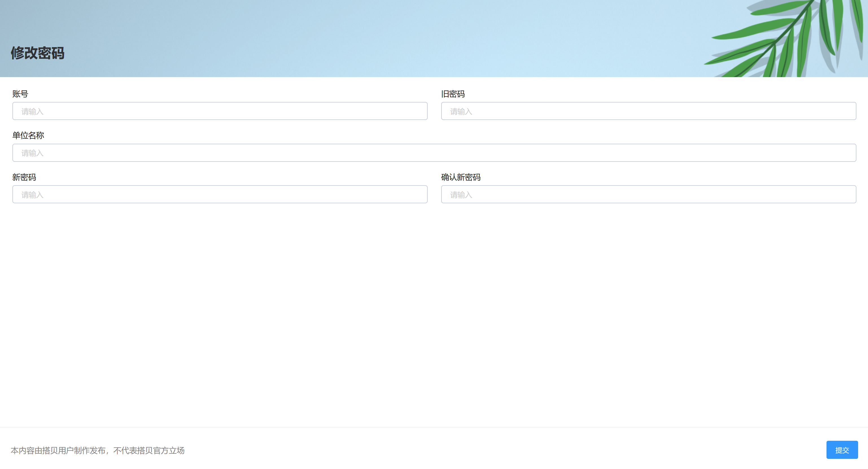This screenshot has height=469, width=868.
Task: Focus the 旧密码 text box
Action: (x=648, y=111)
